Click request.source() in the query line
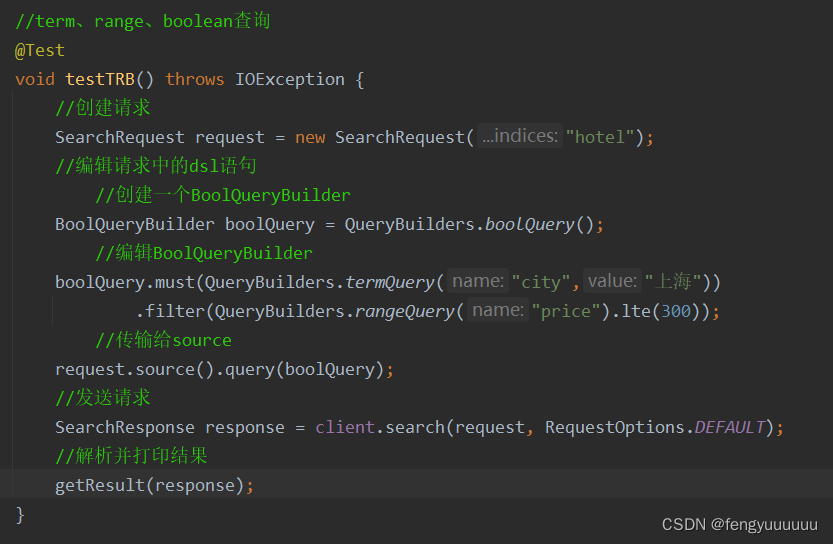Viewport: 833px width, 544px height. click(134, 369)
